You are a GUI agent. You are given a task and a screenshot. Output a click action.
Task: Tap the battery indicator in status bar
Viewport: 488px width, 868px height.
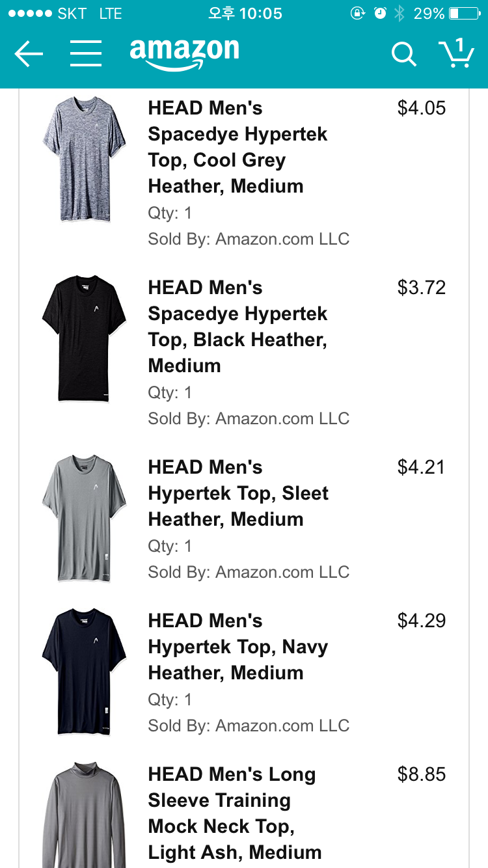tap(463, 14)
